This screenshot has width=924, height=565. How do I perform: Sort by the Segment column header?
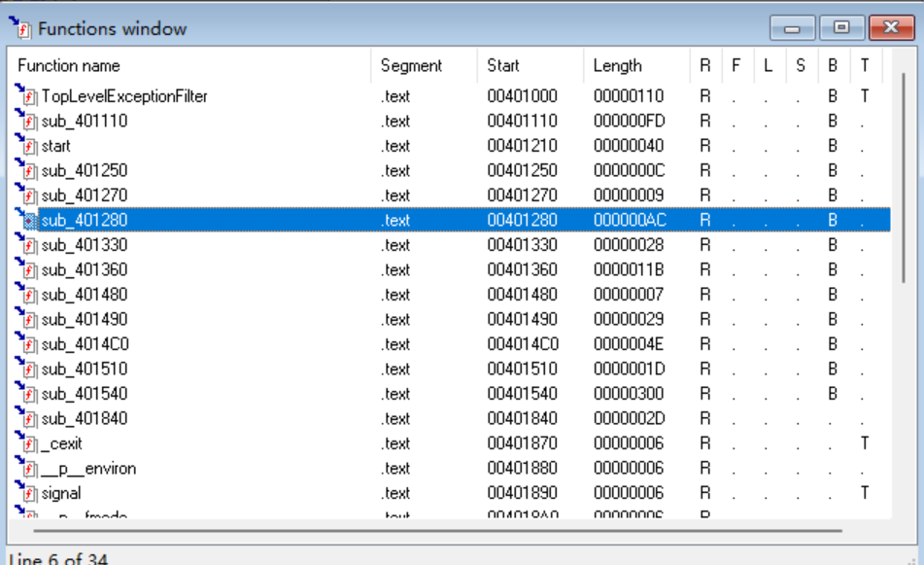click(x=424, y=65)
